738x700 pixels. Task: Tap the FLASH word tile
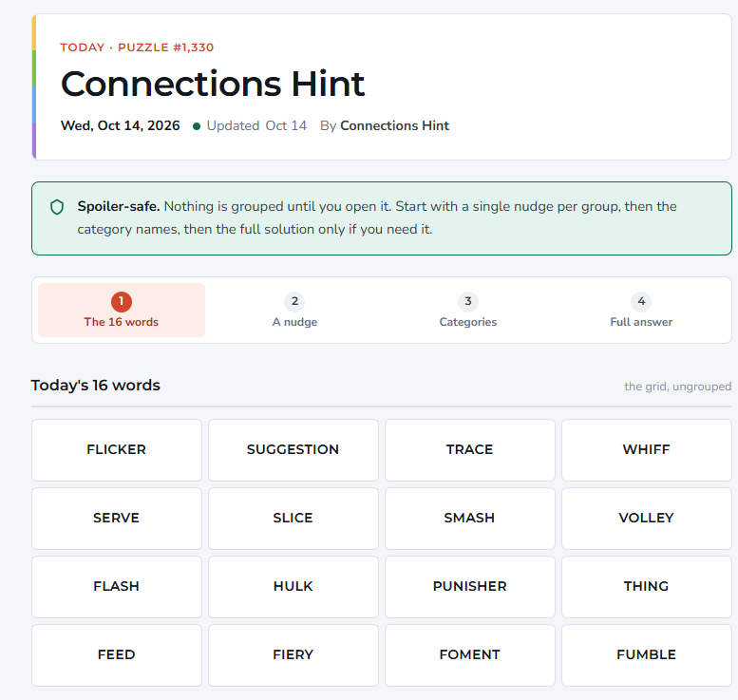click(117, 587)
